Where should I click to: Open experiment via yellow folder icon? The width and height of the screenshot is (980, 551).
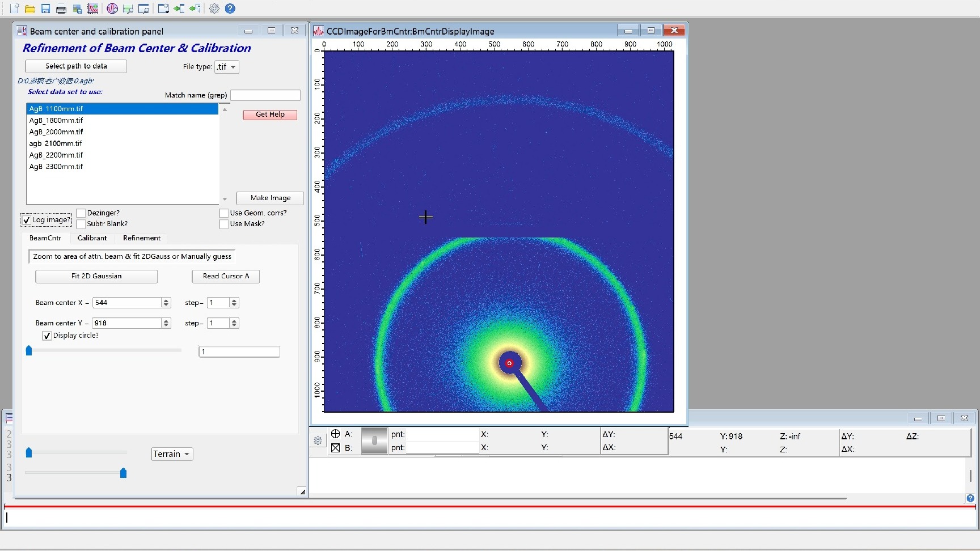[30, 9]
